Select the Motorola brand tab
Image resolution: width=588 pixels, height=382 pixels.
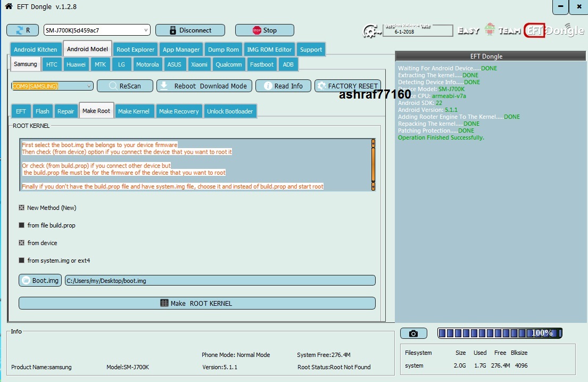tap(147, 64)
